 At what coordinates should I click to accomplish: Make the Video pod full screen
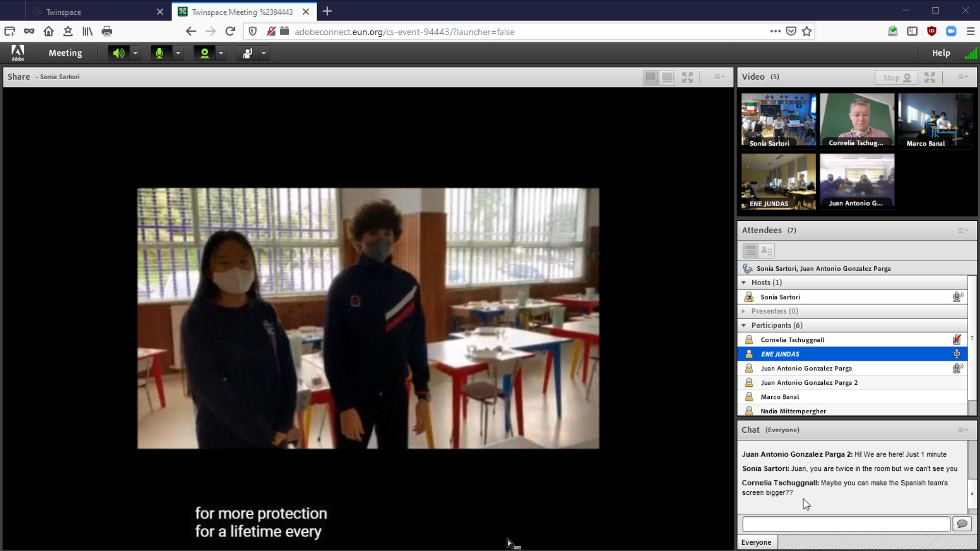point(929,77)
